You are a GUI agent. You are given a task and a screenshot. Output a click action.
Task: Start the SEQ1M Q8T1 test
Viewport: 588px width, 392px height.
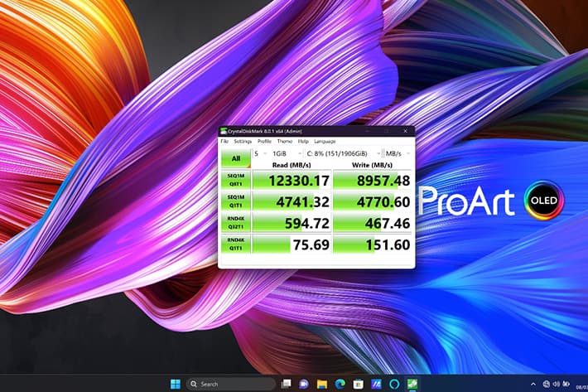click(236, 180)
